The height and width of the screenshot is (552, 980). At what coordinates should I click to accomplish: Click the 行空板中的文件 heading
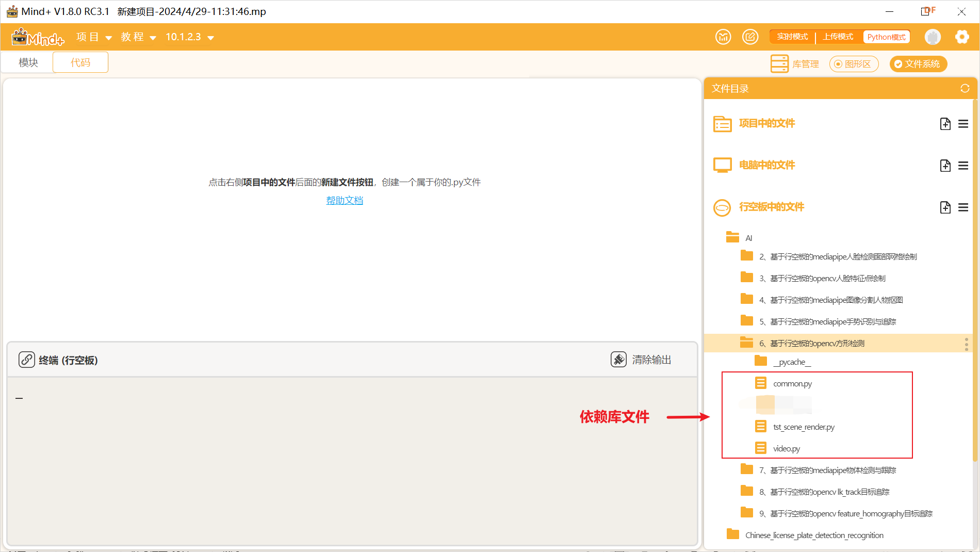[x=772, y=207]
